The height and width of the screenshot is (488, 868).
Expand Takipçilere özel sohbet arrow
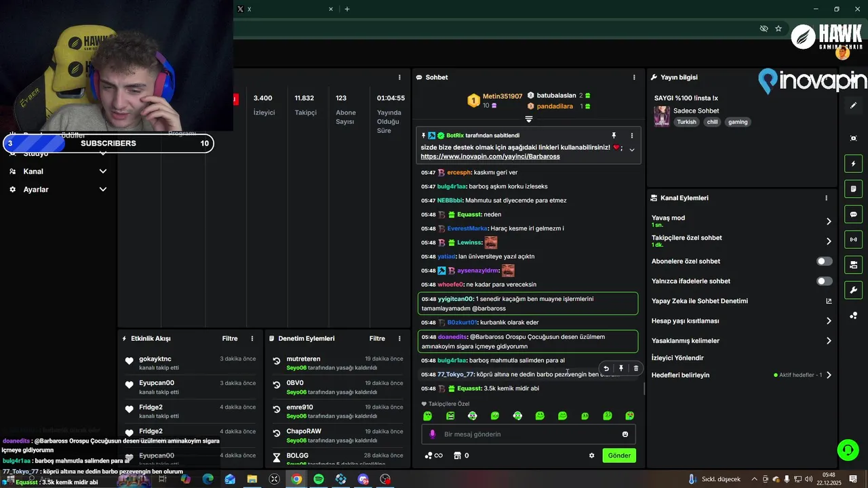829,241
